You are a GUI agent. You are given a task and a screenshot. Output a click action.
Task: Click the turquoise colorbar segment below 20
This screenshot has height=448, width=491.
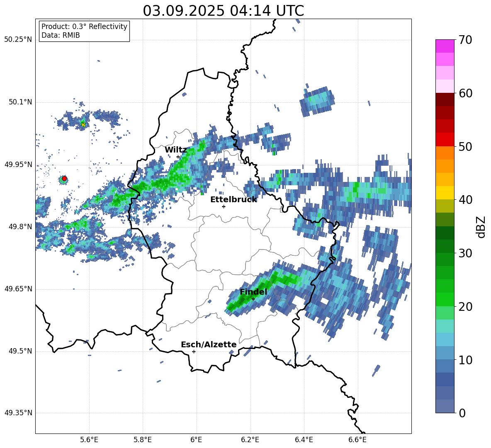pos(445,326)
